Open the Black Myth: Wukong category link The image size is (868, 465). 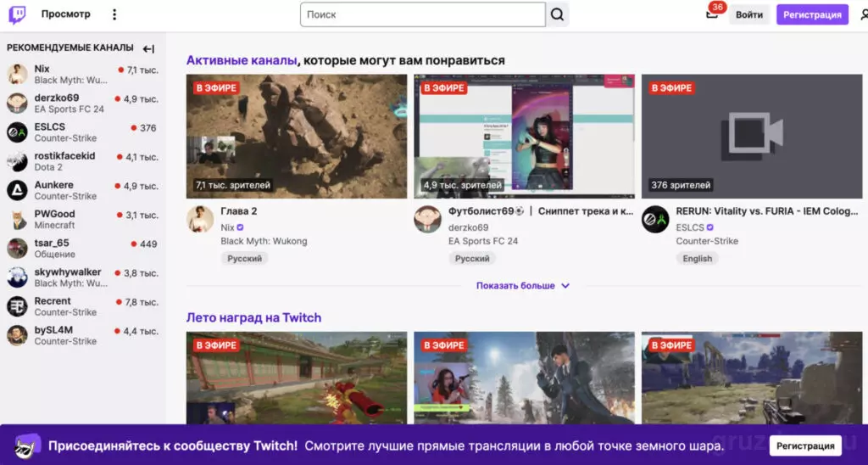(264, 241)
